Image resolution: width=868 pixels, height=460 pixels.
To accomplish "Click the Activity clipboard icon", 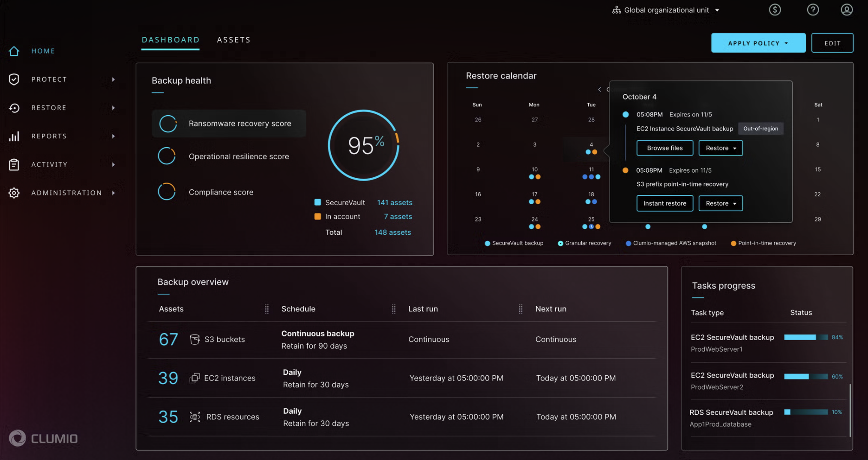I will click(x=14, y=164).
